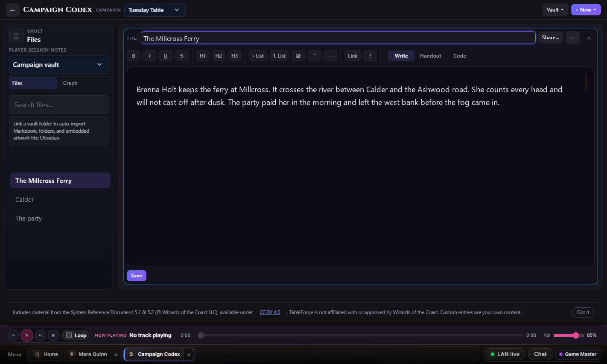Insert a callout with exclamation button

tap(370, 56)
